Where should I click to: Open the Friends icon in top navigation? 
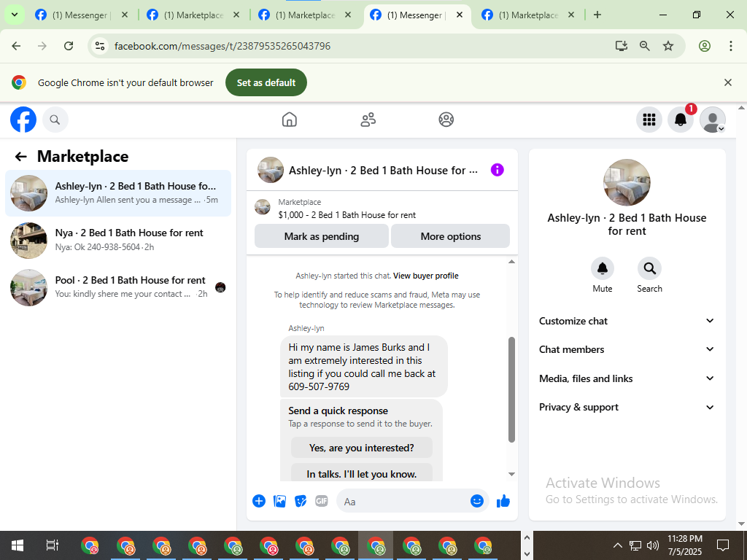[368, 120]
